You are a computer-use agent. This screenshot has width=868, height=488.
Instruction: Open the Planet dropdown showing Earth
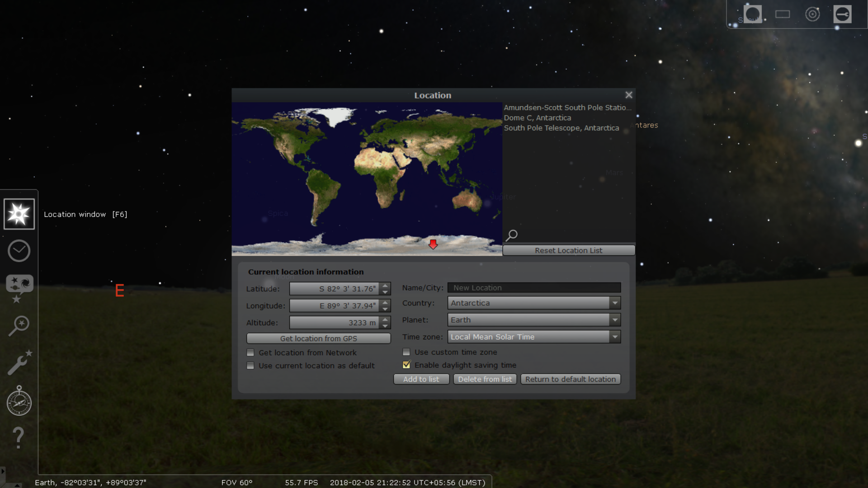point(534,320)
